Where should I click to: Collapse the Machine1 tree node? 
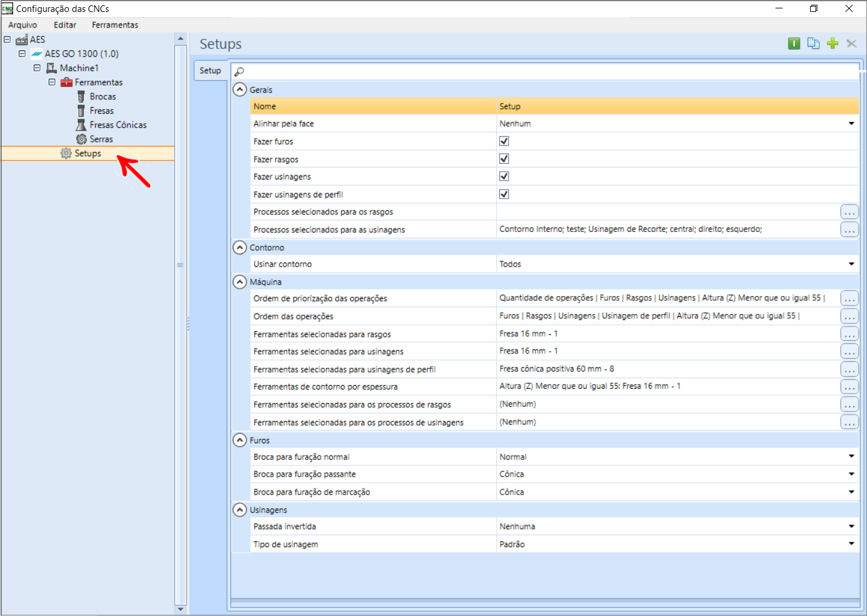coord(37,68)
